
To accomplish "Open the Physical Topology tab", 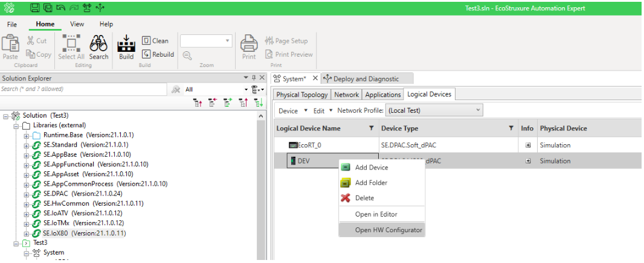I will point(302,95).
